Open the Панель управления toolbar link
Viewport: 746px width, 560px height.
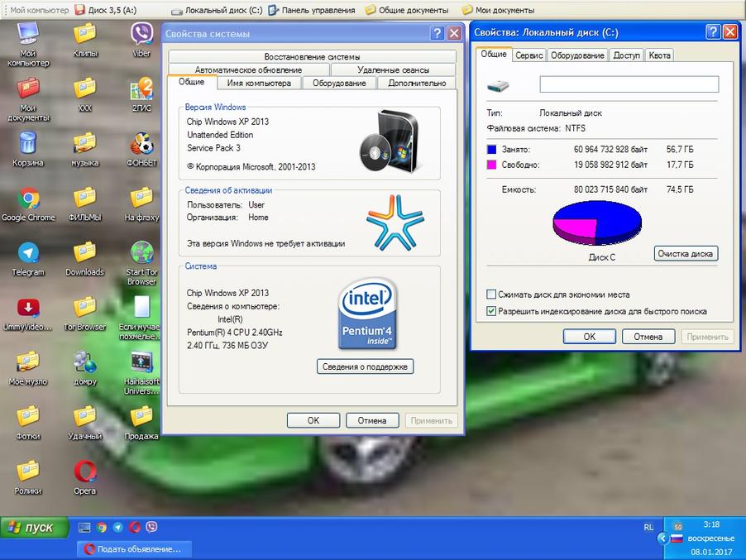point(312,10)
